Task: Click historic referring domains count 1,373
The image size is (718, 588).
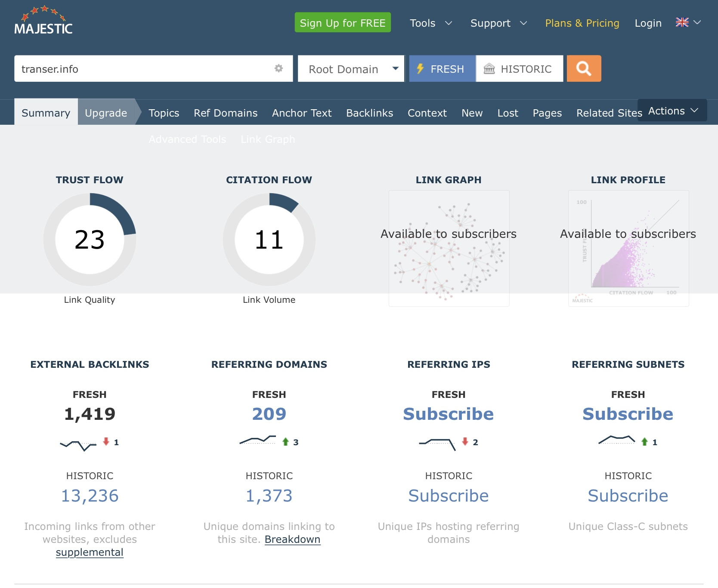Action: click(269, 496)
